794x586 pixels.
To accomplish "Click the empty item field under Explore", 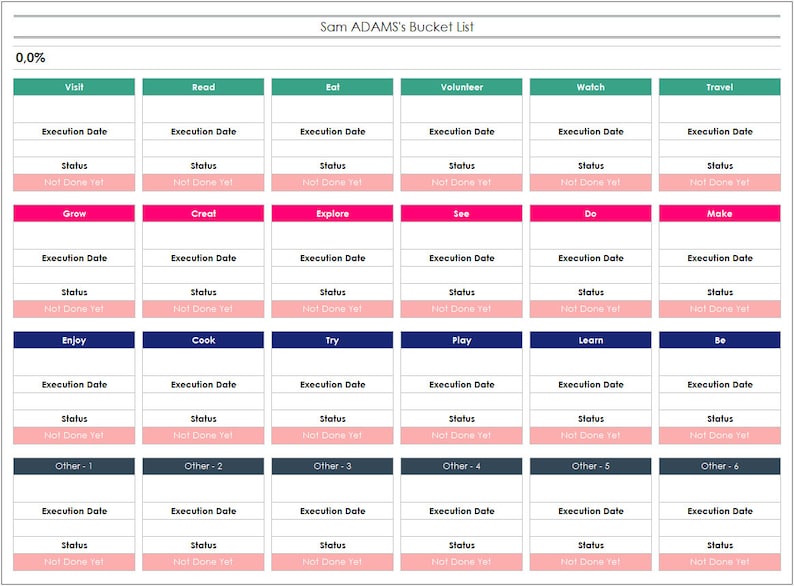I will click(332, 235).
